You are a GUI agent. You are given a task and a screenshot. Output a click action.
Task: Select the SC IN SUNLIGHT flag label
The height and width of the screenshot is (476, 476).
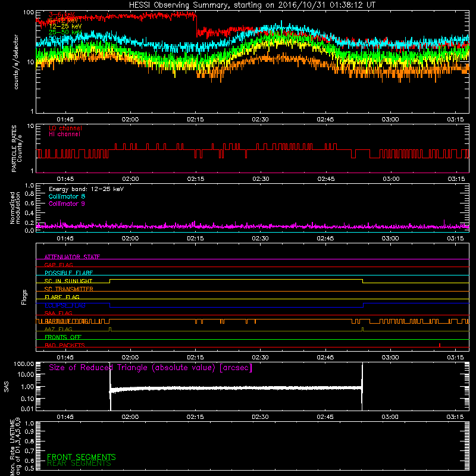tap(68, 281)
